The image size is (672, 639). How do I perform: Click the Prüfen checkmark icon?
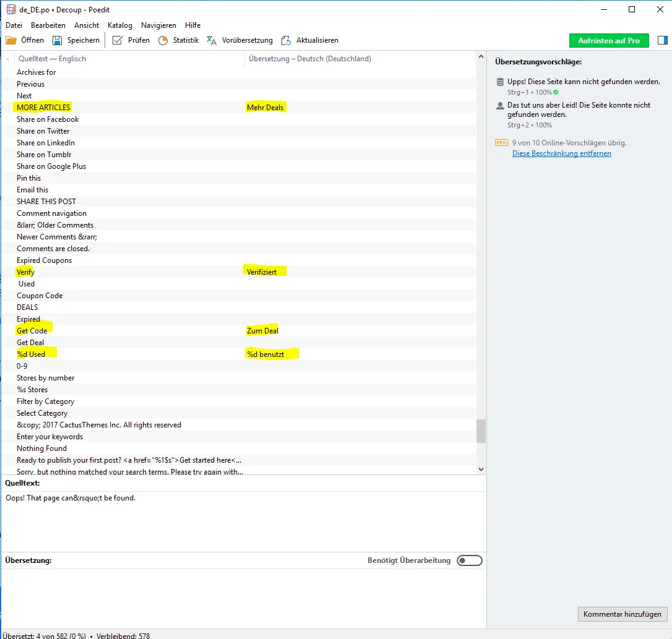[x=117, y=40]
